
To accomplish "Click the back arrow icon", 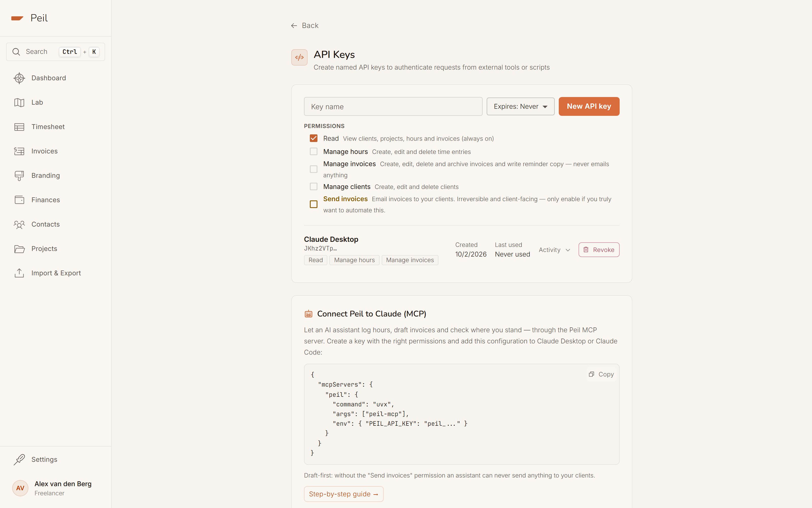I will (294, 26).
